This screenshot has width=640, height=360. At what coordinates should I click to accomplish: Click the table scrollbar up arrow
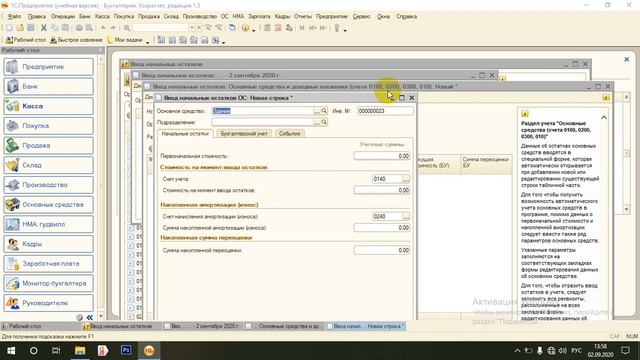(627, 97)
